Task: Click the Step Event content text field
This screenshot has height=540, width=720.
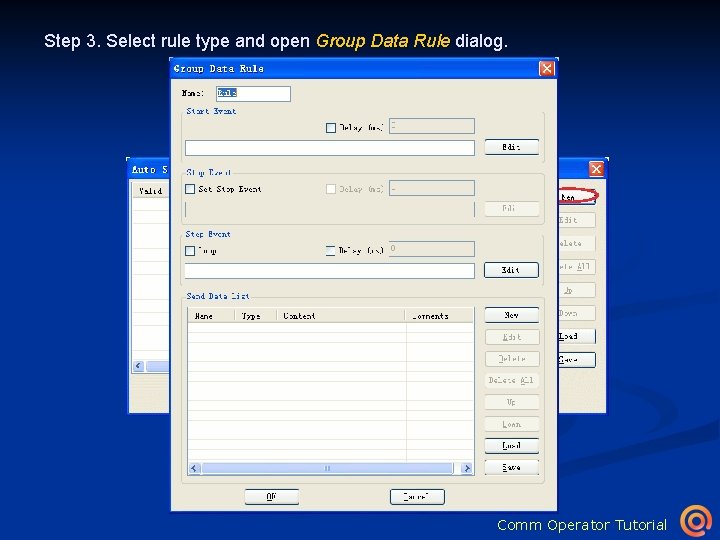Action: (x=330, y=271)
